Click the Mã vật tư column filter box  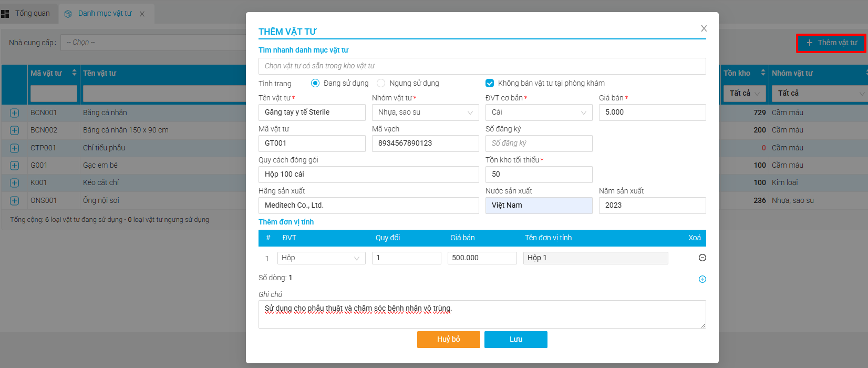(x=54, y=93)
